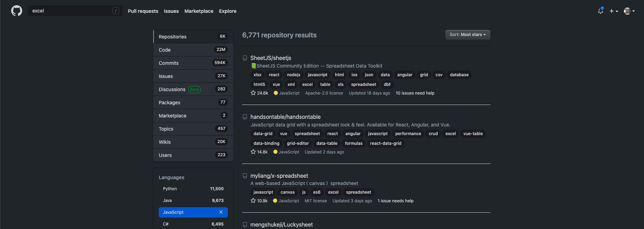The image size is (644, 229).
Task: Click the Beta badge on Discussions
Action: pyautogui.click(x=194, y=89)
